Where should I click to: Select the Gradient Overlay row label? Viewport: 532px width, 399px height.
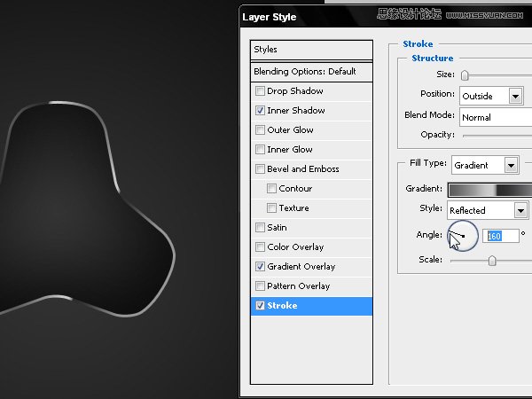point(301,267)
